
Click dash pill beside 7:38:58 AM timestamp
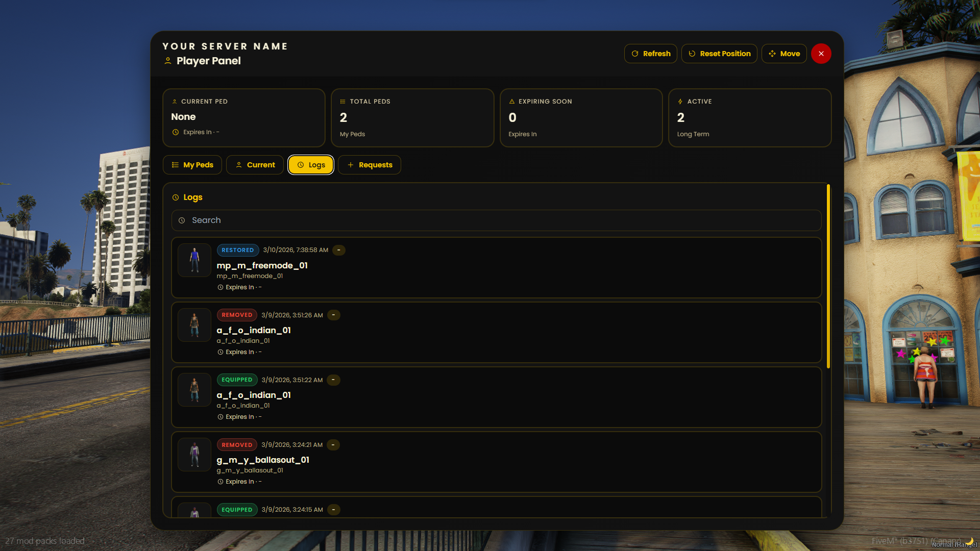click(339, 250)
